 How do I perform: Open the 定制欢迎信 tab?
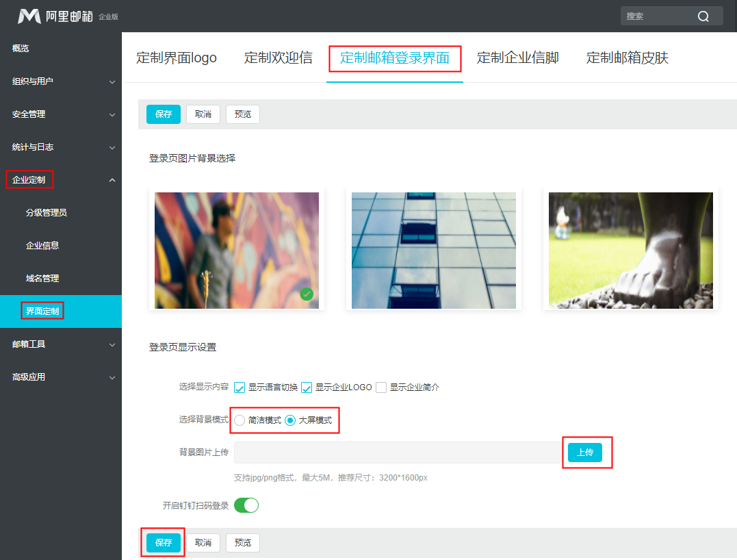[x=278, y=58]
